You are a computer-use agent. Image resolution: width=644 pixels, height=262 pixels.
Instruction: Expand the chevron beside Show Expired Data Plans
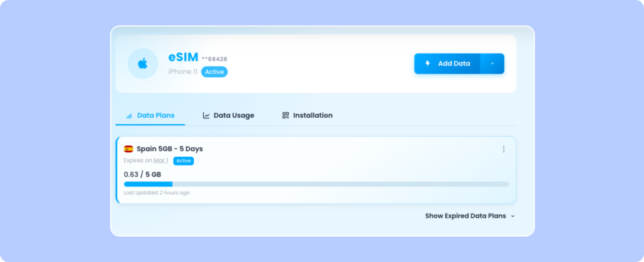(513, 216)
